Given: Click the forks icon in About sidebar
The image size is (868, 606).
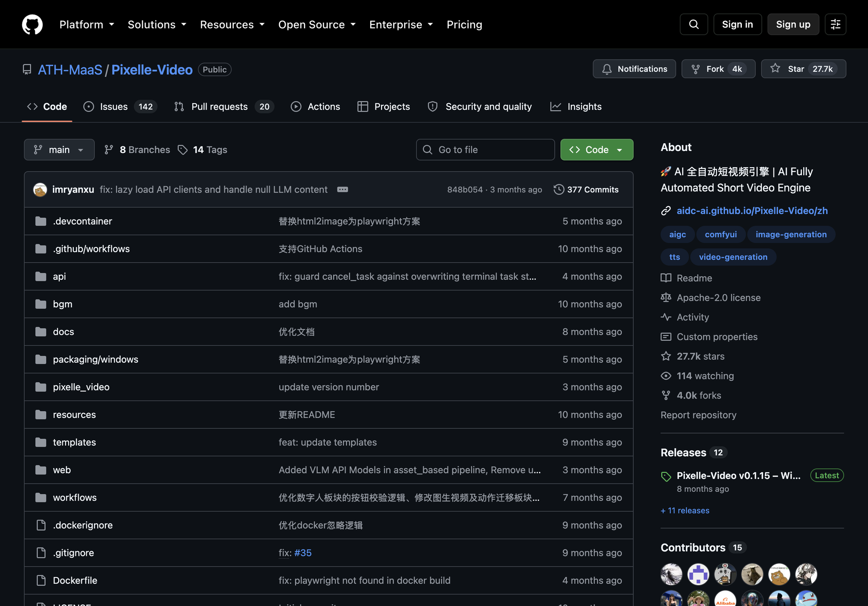Looking at the screenshot, I should pyautogui.click(x=666, y=395).
